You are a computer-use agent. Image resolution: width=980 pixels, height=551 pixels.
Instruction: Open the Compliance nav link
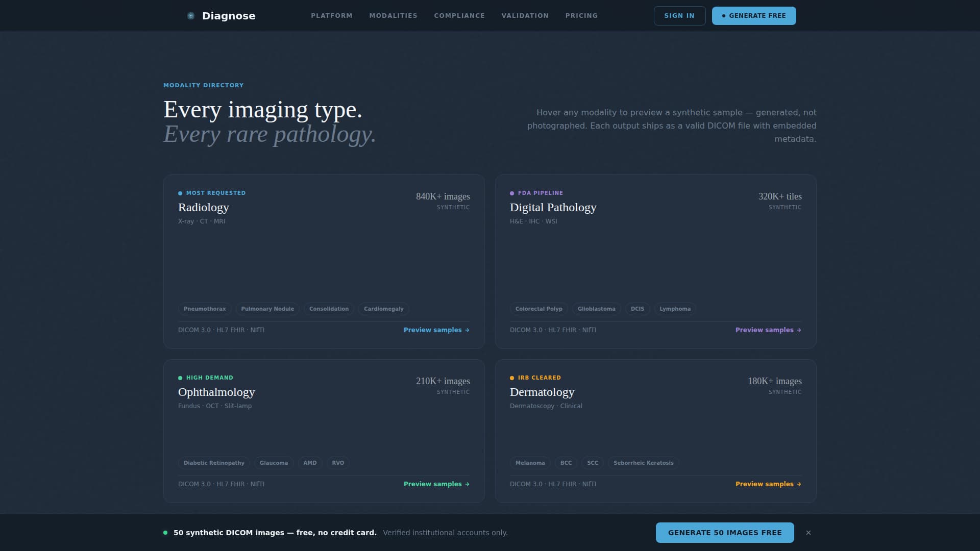[x=459, y=16]
